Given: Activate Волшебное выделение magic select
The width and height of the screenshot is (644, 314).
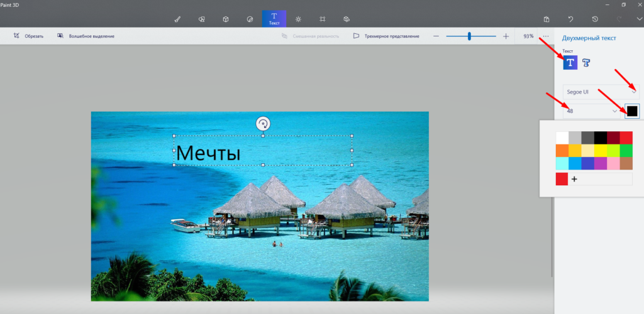Looking at the screenshot, I should click(86, 36).
